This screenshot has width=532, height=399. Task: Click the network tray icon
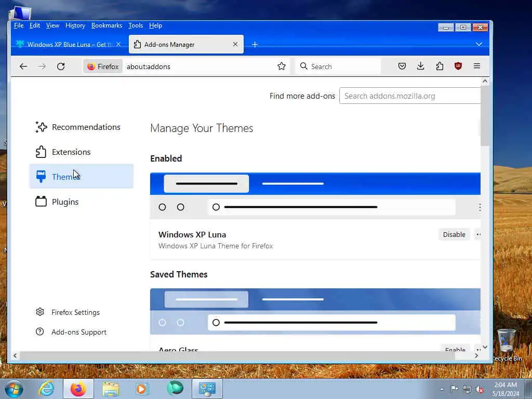click(x=467, y=390)
